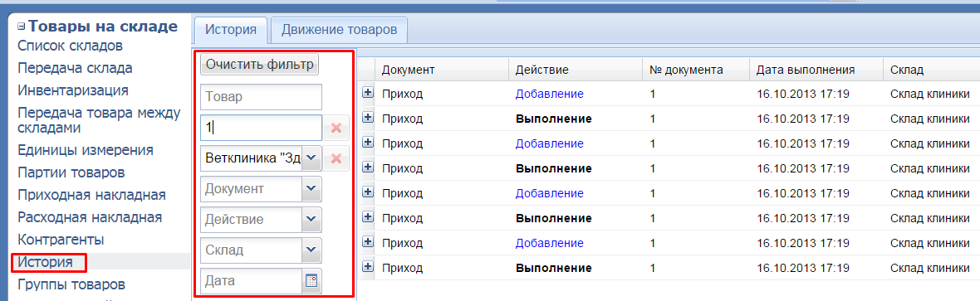980x301 pixels.
Task: Expand the first Приход row plus icon
Action: point(368,92)
